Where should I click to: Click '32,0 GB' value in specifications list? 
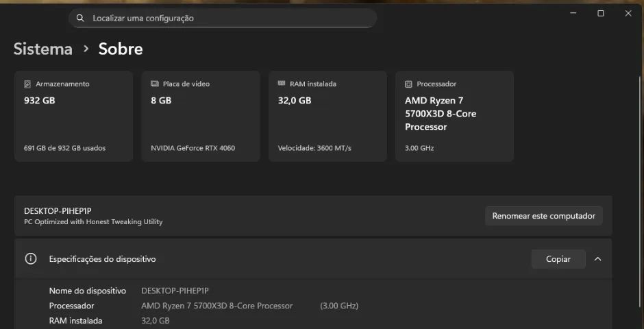click(x=156, y=321)
